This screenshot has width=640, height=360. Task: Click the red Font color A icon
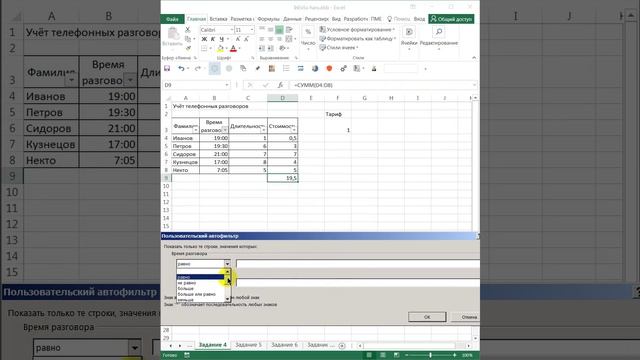pyautogui.click(x=233, y=49)
